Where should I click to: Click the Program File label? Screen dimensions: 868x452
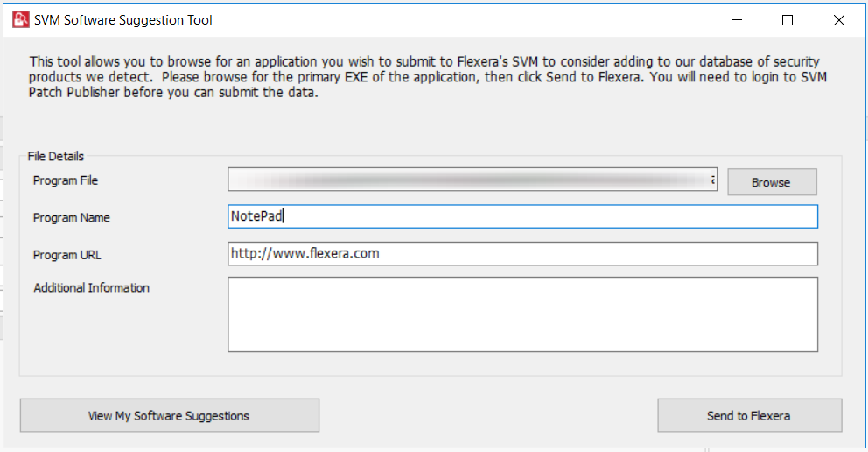(66, 180)
